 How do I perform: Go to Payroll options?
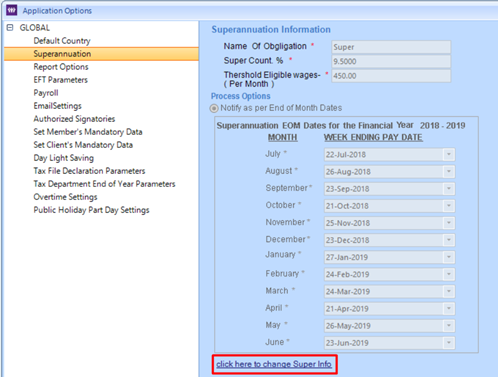(x=46, y=93)
